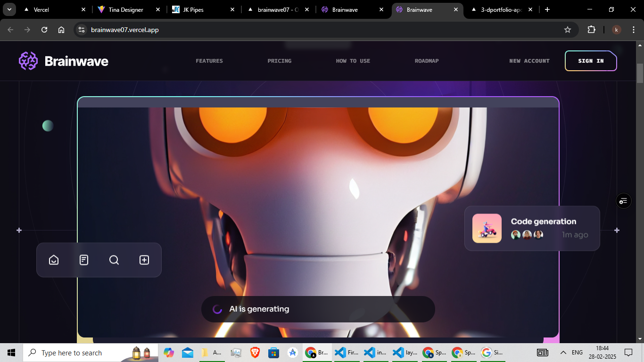The image size is (644, 362).
Task: Click the bookmark star in the address bar
Action: coord(568,29)
